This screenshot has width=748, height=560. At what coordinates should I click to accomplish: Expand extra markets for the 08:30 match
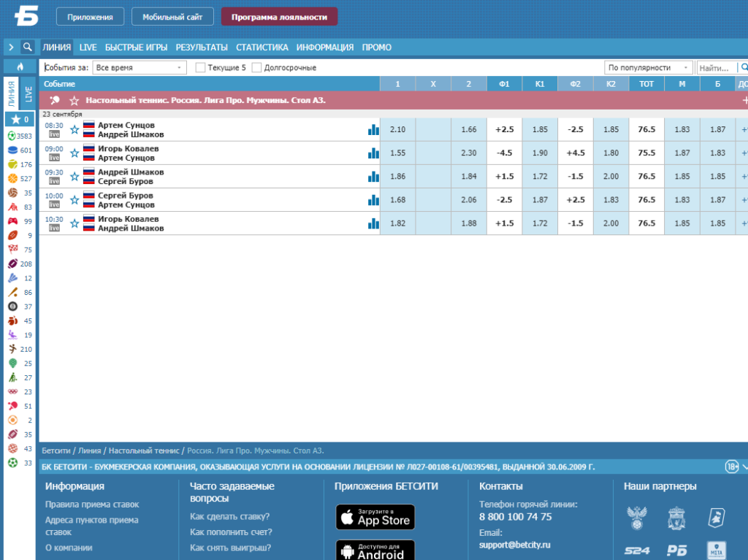[x=743, y=129]
